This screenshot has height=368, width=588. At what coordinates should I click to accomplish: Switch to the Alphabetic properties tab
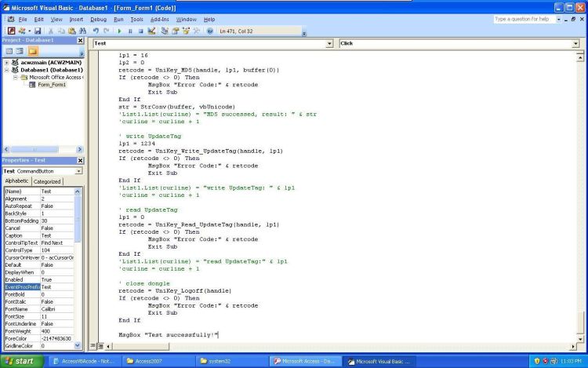pyautogui.click(x=17, y=180)
